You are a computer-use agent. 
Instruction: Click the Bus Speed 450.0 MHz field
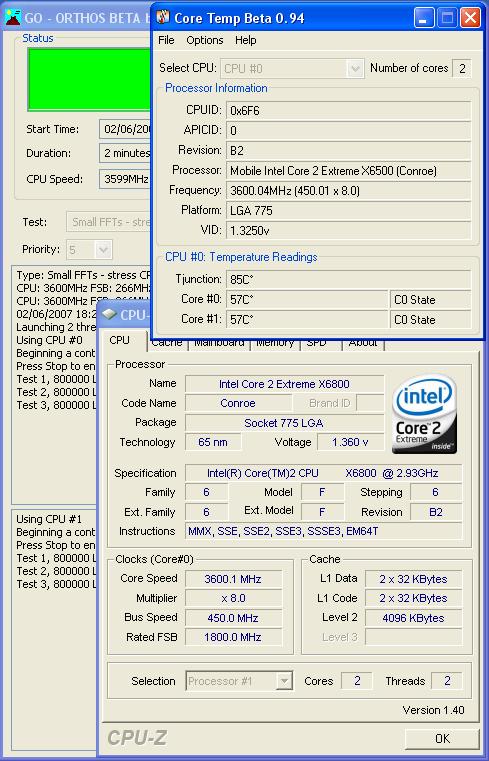[x=233, y=618]
